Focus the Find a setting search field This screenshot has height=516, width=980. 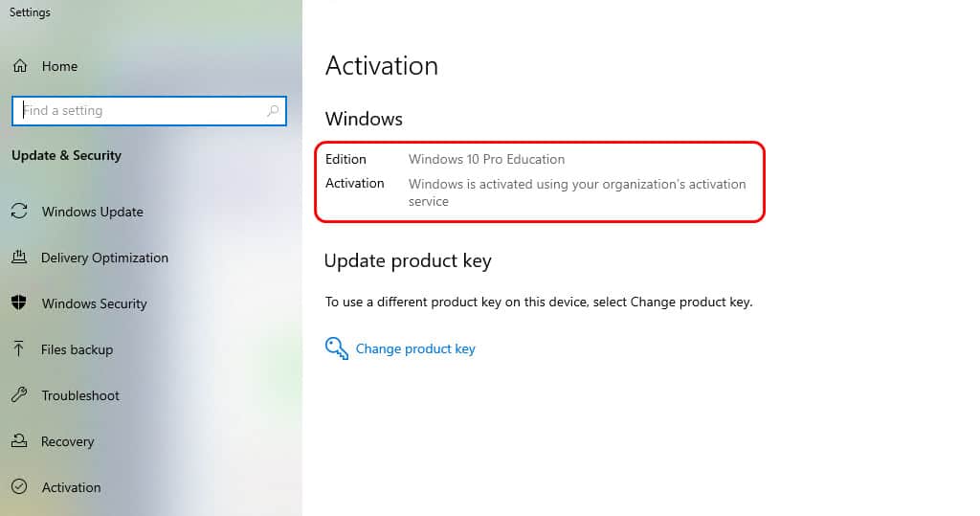coord(148,111)
